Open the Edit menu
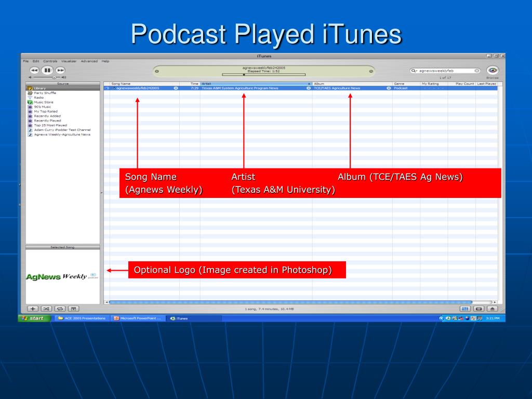 (x=36, y=61)
